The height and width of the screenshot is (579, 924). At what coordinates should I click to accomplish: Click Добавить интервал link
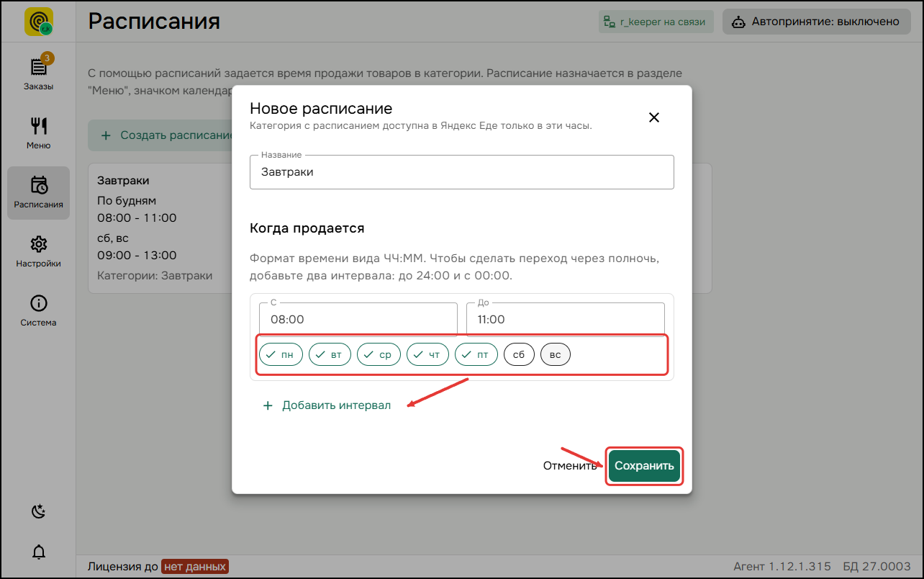(327, 405)
